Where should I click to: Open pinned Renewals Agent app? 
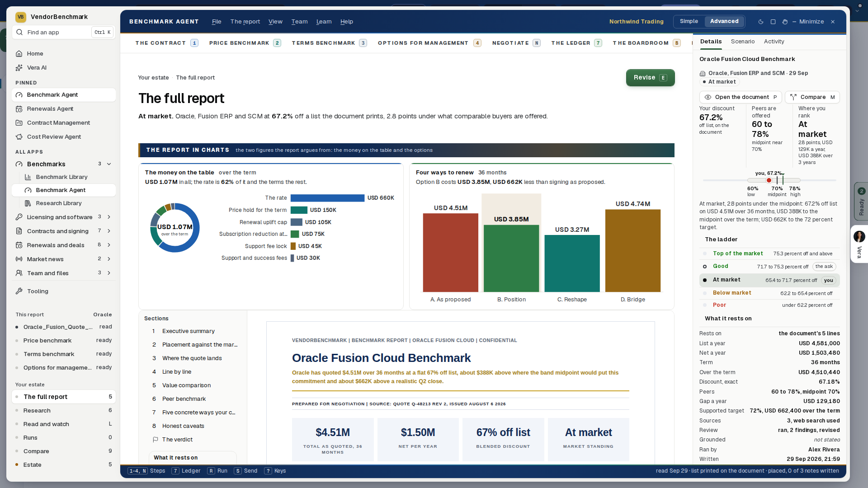(x=63, y=109)
